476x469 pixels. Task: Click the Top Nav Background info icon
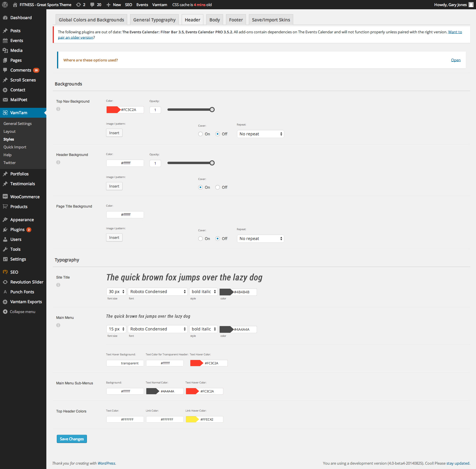[x=58, y=109]
